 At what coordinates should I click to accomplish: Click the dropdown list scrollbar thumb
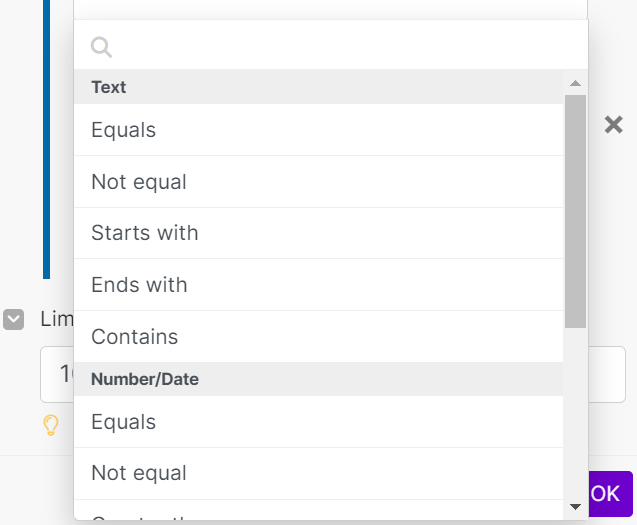[575, 210]
